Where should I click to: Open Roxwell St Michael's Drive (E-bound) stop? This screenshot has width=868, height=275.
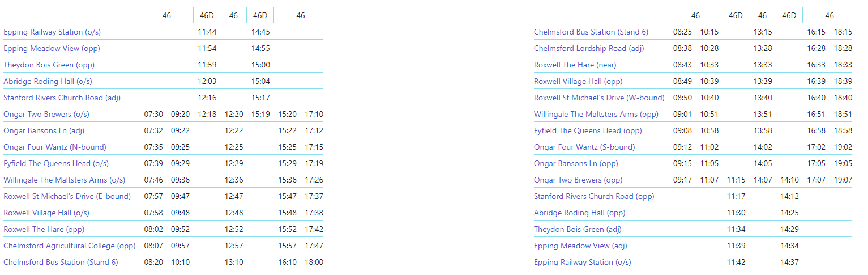coord(67,196)
